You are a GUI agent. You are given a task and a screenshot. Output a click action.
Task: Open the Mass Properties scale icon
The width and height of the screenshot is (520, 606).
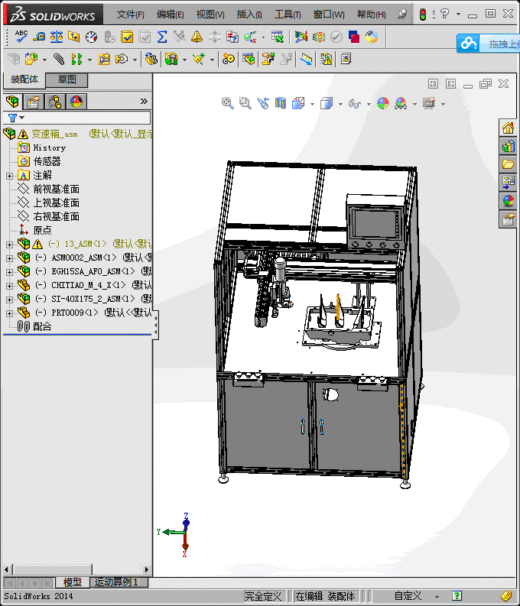pos(56,37)
